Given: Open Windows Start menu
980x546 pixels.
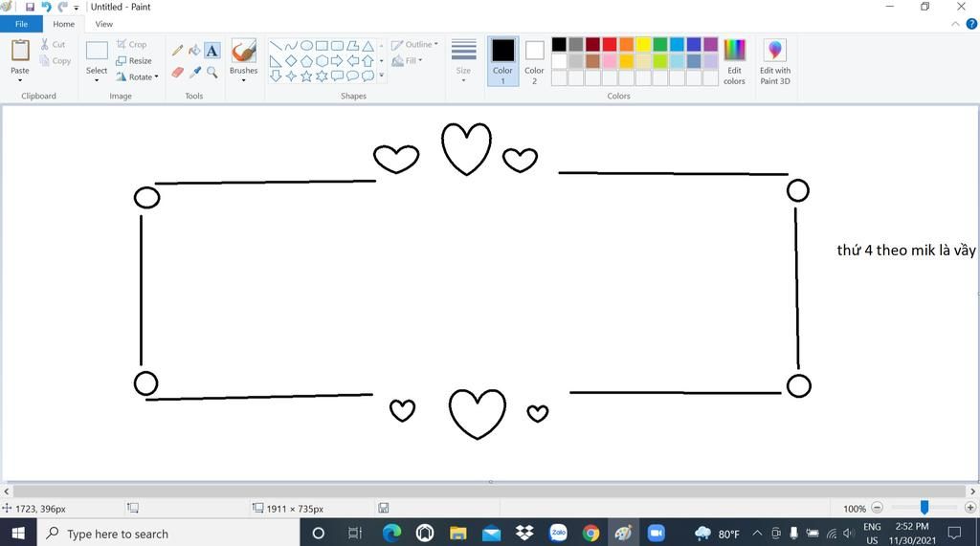Looking at the screenshot, I should 18,533.
